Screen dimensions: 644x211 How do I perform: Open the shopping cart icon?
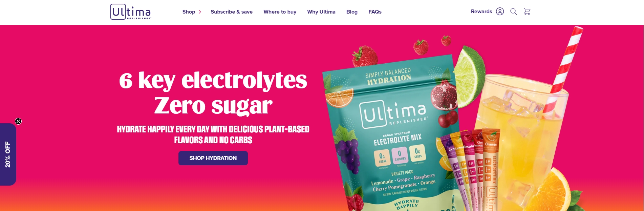coord(527,12)
